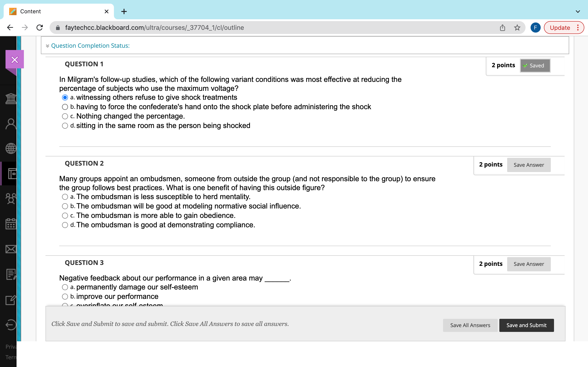Select 'improve our performance' radio button
This screenshot has width=588, height=367.
(x=65, y=297)
